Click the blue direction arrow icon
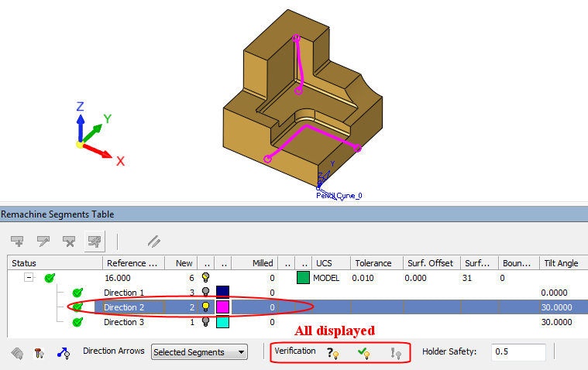 [x=64, y=353]
